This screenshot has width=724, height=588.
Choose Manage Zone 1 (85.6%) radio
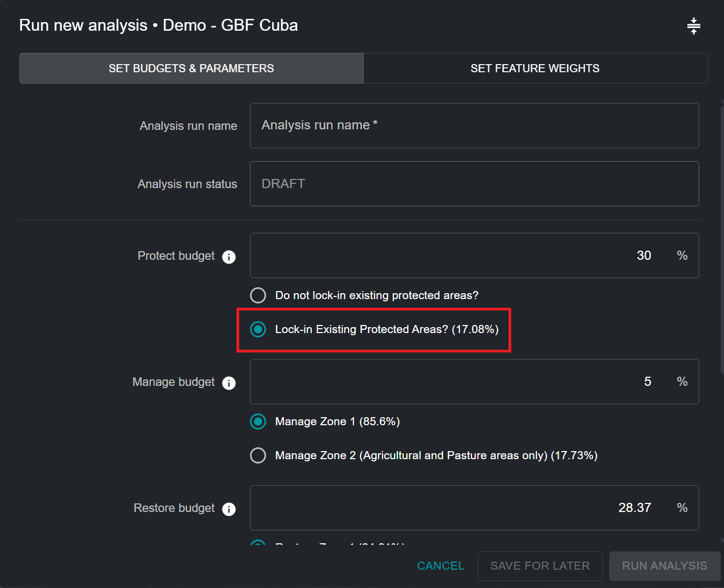tap(258, 421)
